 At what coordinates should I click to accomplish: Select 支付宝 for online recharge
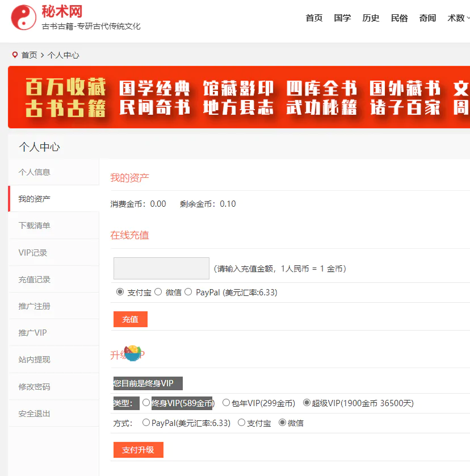click(120, 292)
